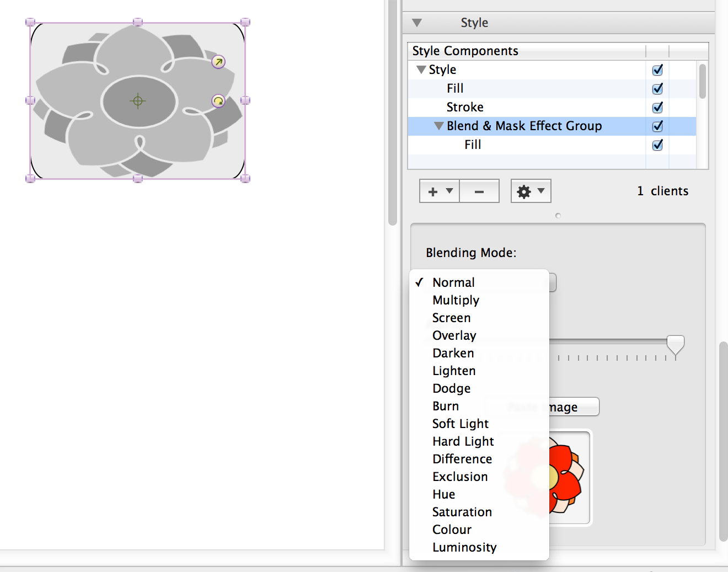Click the top-middle selection handle of flower
728x572 pixels.
[138, 22]
